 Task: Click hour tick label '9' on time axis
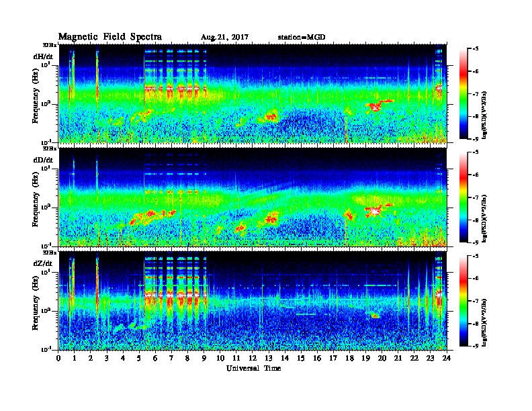point(204,358)
